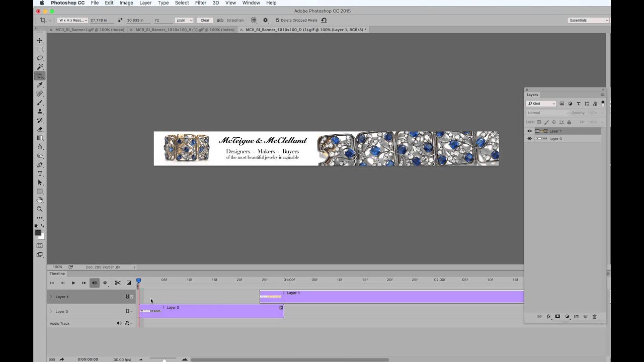Image resolution: width=644 pixels, height=362 pixels.
Task: Render video with arrow icon in Timeline
Action: click(62, 359)
